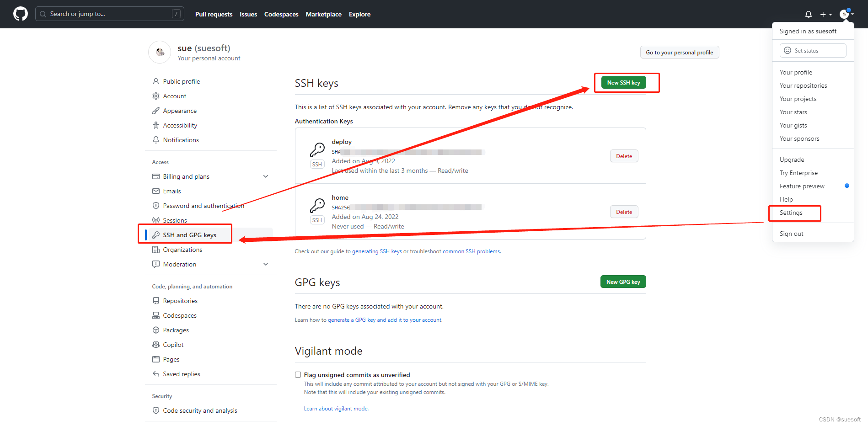Toggle Flag unsigned commits as unverified checkbox
The width and height of the screenshot is (868, 426).
(x=298, y=375)
